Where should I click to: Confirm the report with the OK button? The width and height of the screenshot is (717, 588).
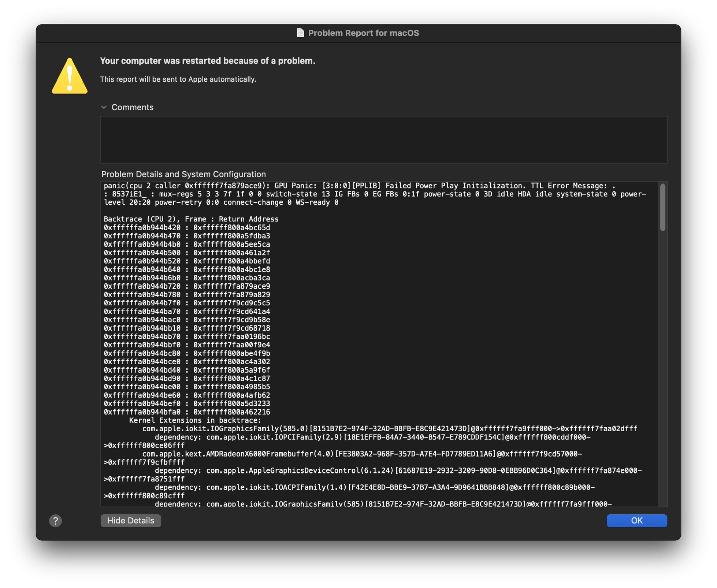(636, 520)
